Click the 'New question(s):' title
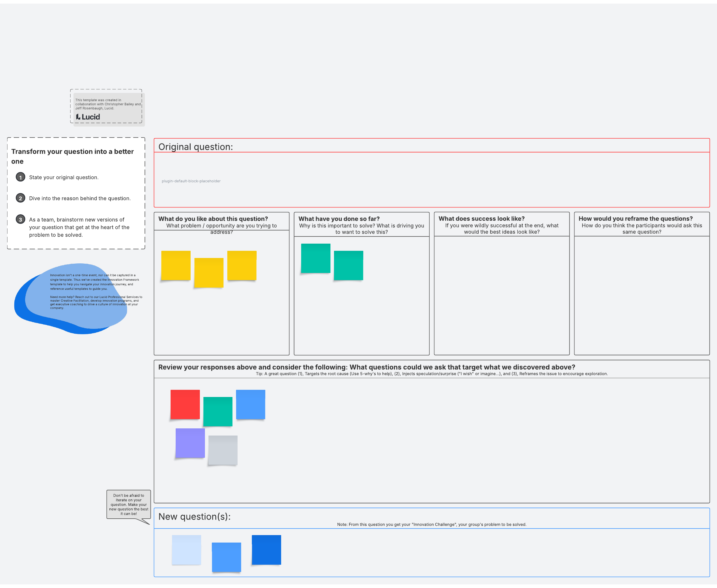This screenshot has width=717, height=588. (x=194, y=516)
